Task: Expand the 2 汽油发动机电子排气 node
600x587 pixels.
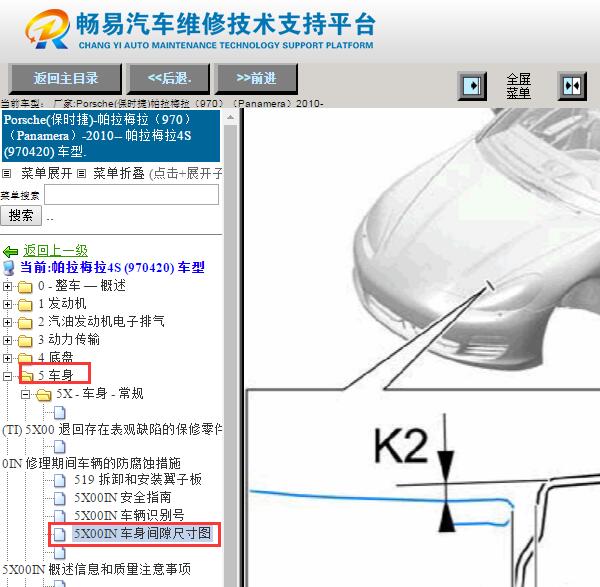Action: [x=7, y=322]
